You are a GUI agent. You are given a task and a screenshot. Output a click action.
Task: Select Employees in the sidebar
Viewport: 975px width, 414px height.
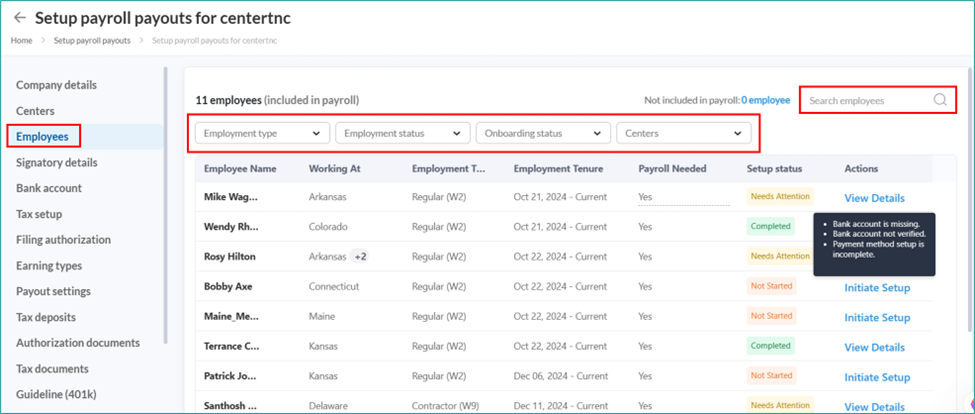click(42, 137)
